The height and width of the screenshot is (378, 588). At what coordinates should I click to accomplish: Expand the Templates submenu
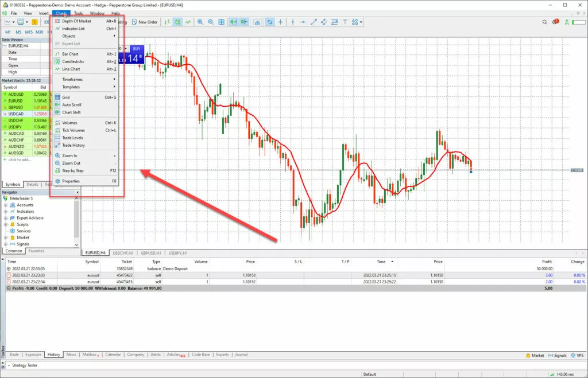tap(71, 87)
